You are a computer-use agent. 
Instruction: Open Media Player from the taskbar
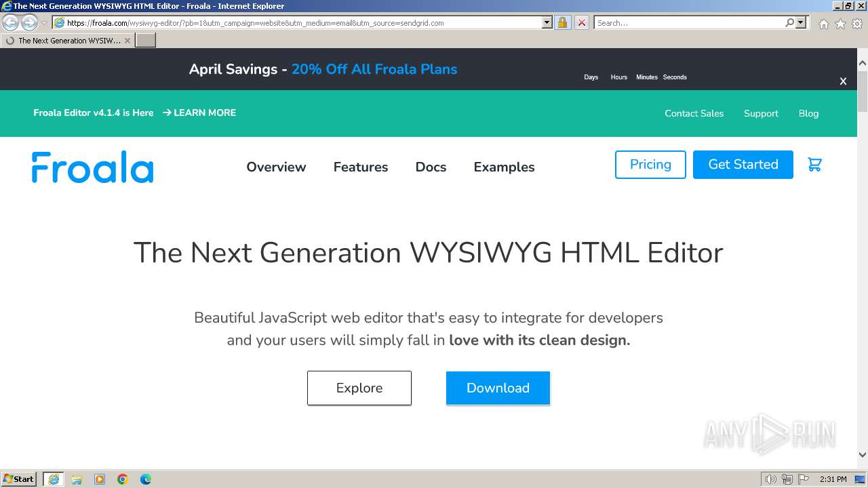pos(100,479)
